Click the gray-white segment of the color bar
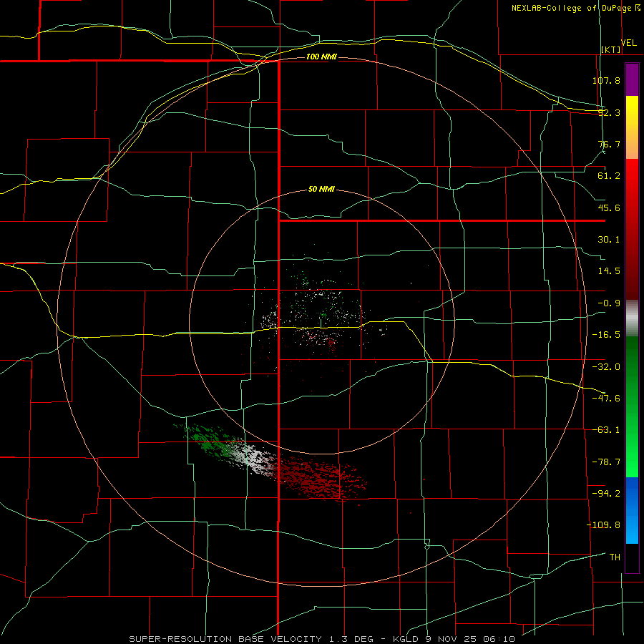The width and height of the screenshot is (644, 644). pos(632,318)
